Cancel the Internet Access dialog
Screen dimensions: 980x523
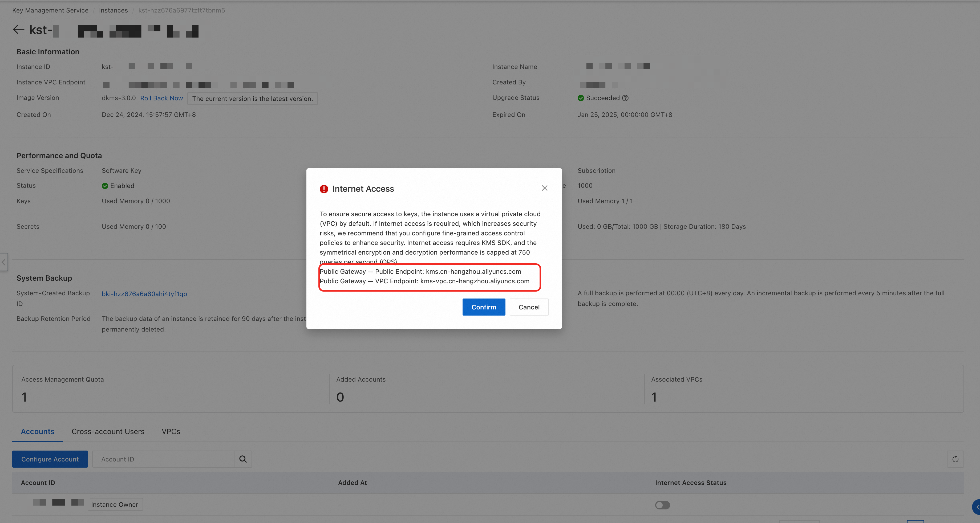[x=529, y=307]
